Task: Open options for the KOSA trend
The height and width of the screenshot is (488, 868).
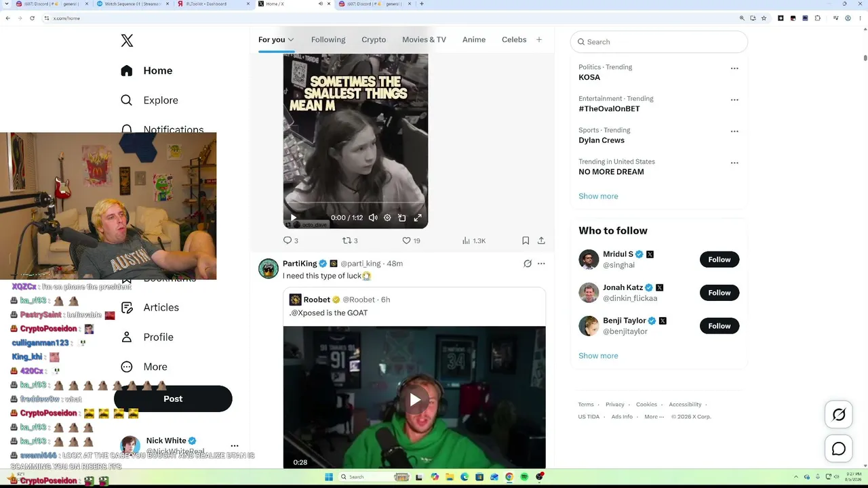Action: (x=734, y=68)
